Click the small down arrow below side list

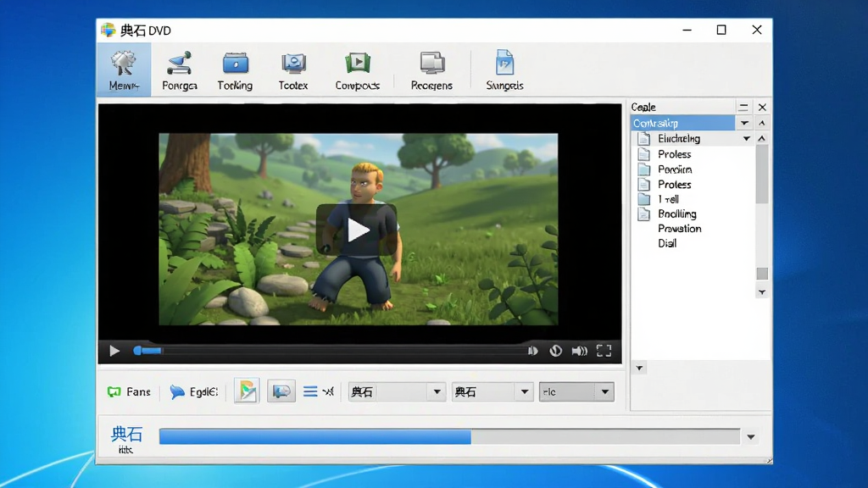pyautogui.click(x=639, y=368)
